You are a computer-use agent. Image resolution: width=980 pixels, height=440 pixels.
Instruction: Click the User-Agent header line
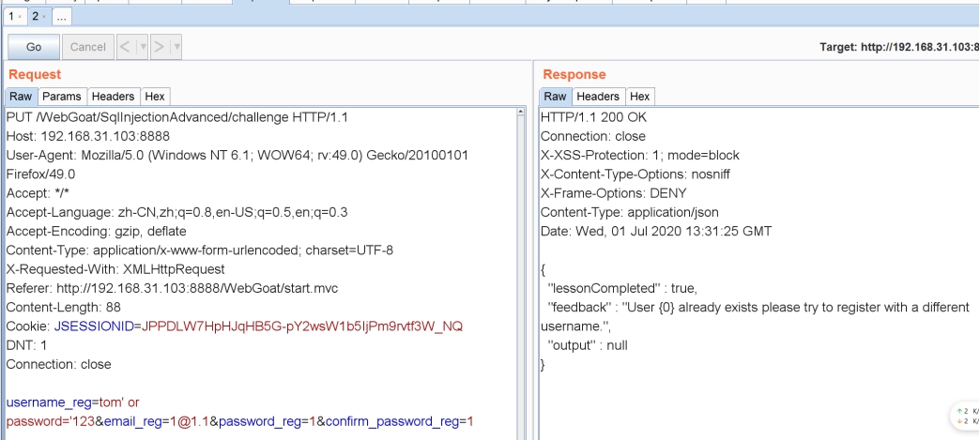coord(237,155)
